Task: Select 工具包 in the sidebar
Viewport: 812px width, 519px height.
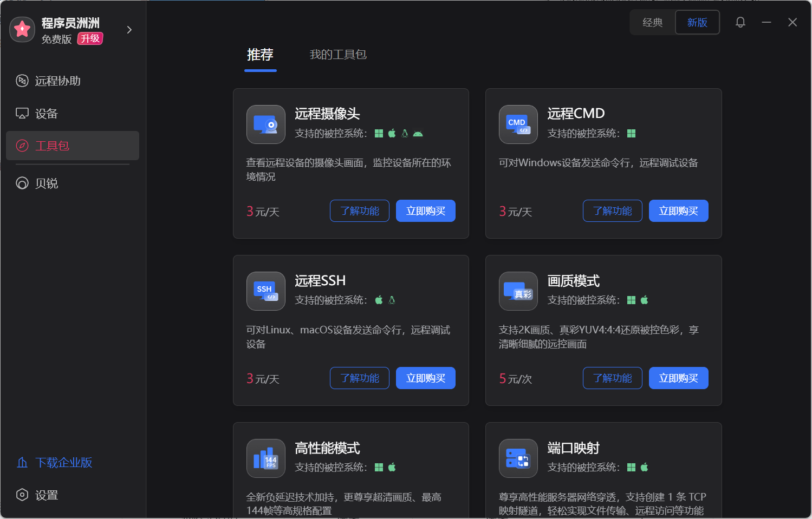Action: 73,146
